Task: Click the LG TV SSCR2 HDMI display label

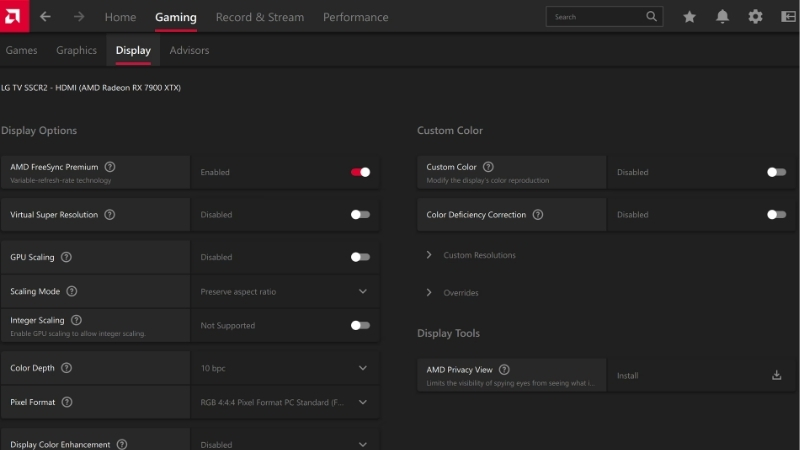Action: coord(91,88)
